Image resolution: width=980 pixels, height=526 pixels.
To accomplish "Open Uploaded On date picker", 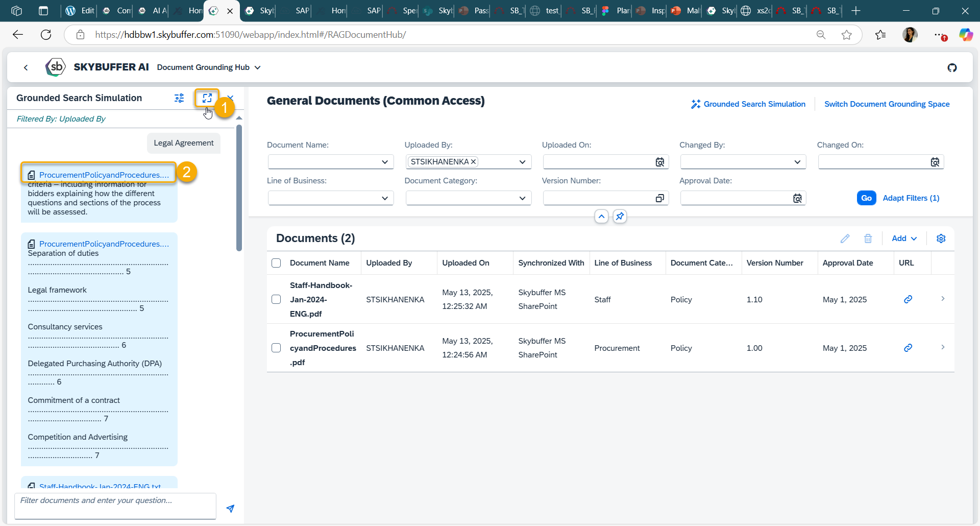I will (659, 162).
